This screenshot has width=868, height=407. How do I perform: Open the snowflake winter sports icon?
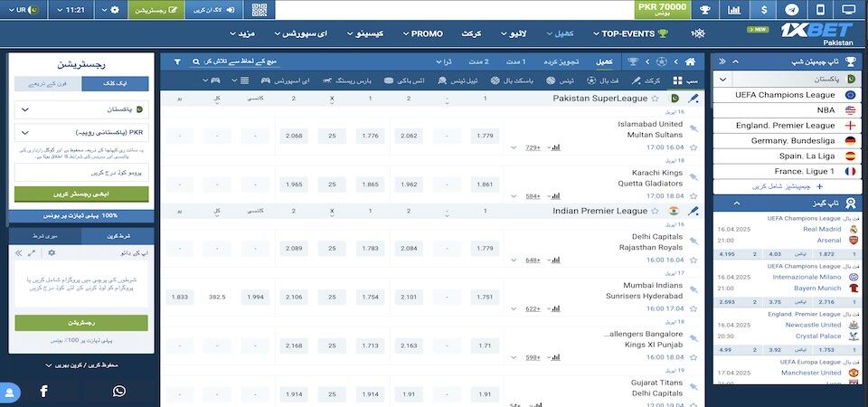(697, 33)
